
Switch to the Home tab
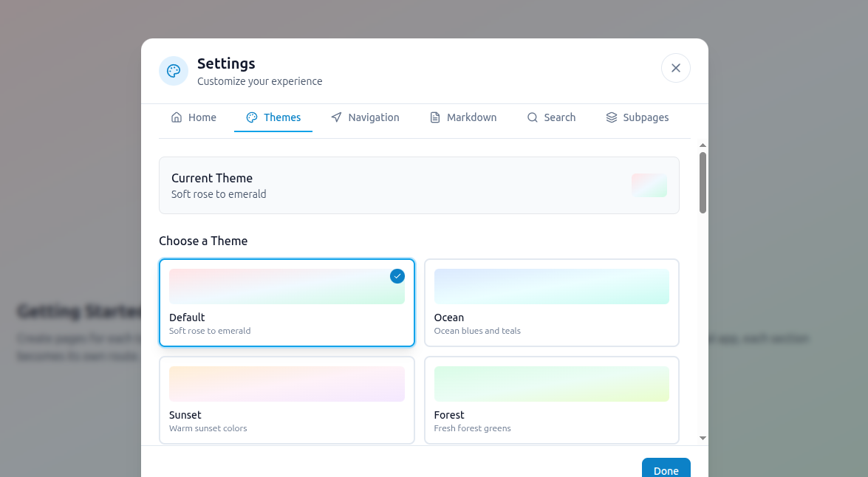(194, 117)
